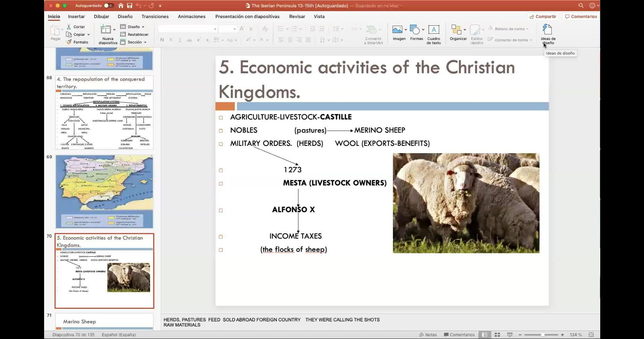Switch to the Insertar tab
644x339 pixels.
[76, 16]
